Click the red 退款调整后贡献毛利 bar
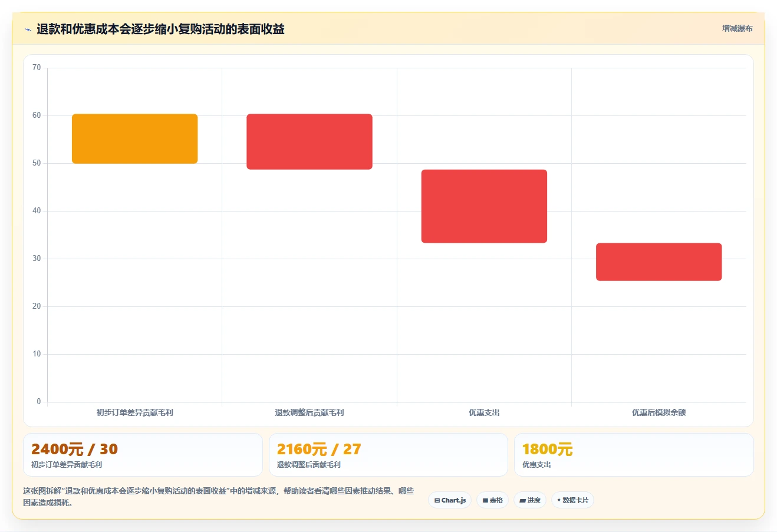 tap(310, 141)
